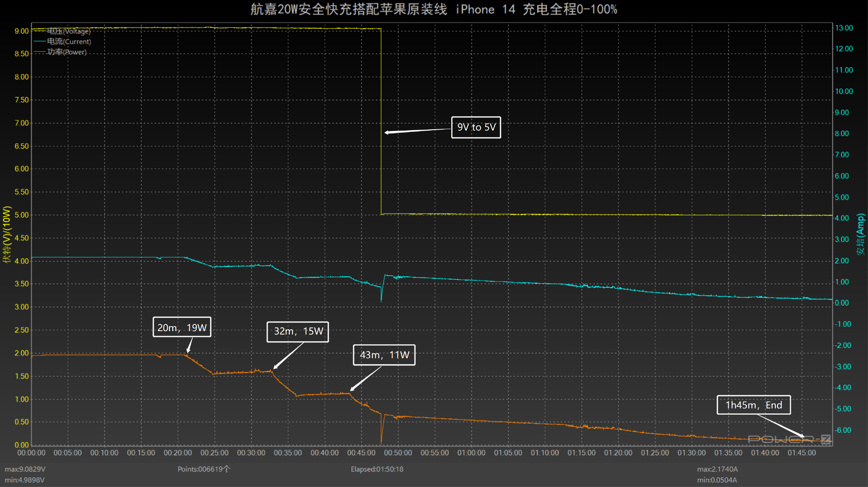Image resolution: width=868 pixels, height=487 pixels.
Task: Click the 安培(Amp) axis title
Action: point(860,234)
